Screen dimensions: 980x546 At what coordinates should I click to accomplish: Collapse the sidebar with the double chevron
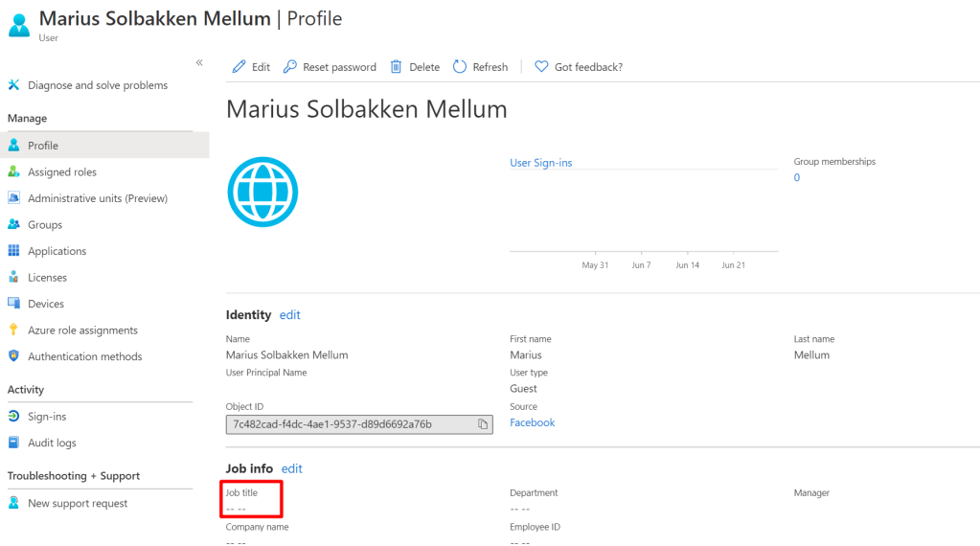point(199,62)
